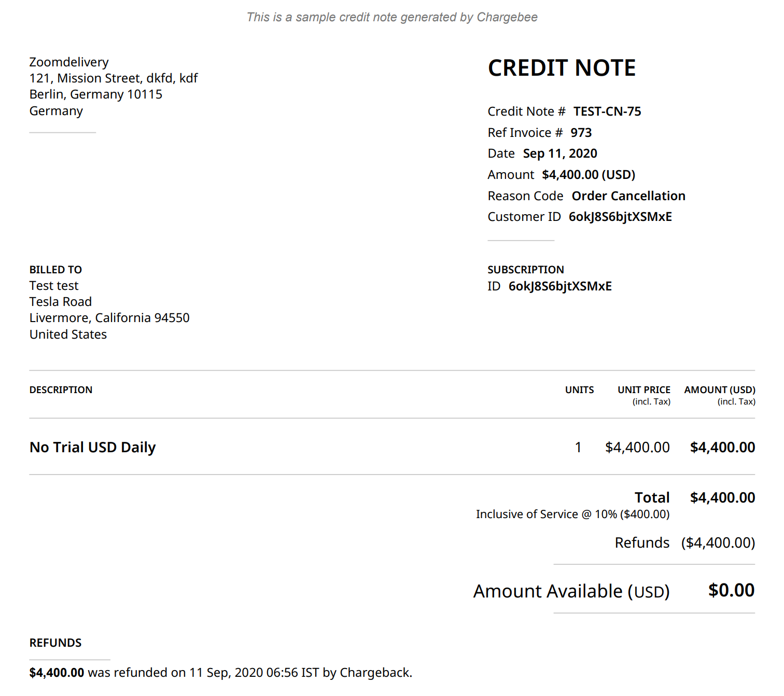Click the Subscription ID value
784x696 pixels.
pos(559,286)
